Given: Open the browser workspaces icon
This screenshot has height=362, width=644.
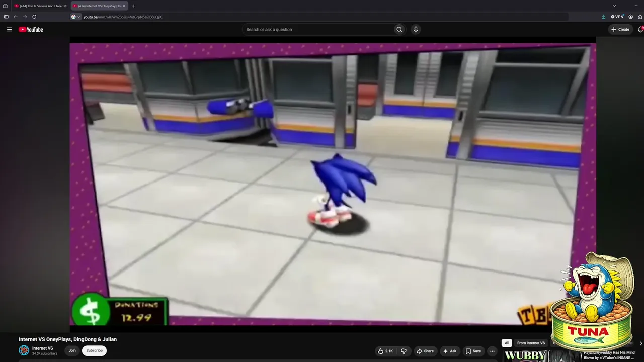Looking at the screenshot, I should 6,6.
